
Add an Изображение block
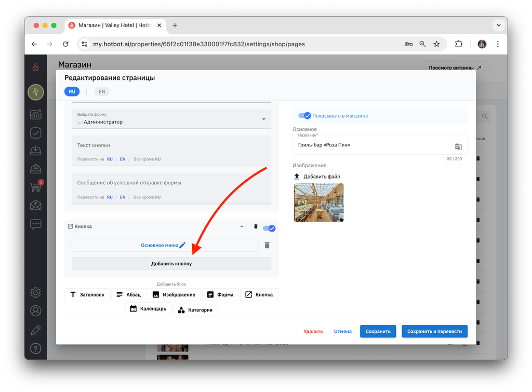pyautogui.click(x=174, y=295)
